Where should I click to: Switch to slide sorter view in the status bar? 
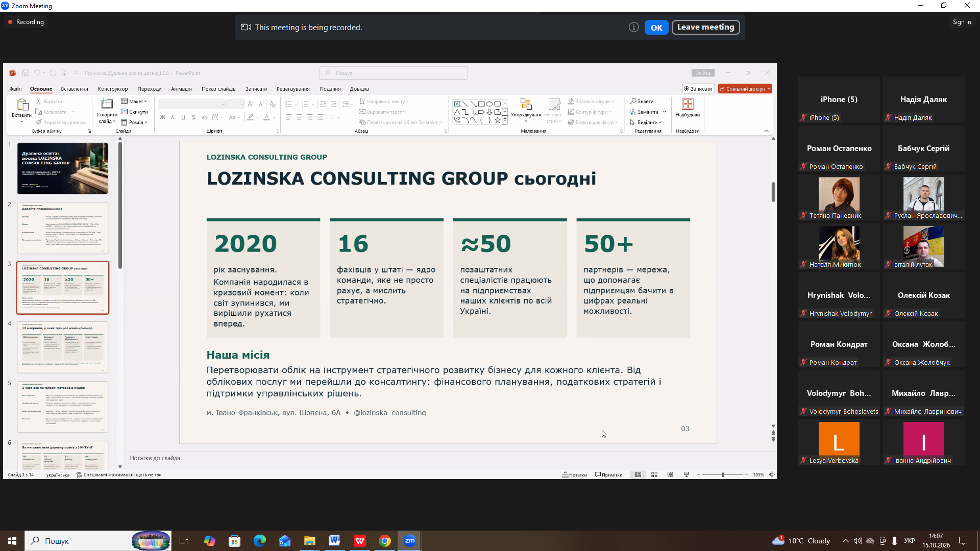click(654, 474)
